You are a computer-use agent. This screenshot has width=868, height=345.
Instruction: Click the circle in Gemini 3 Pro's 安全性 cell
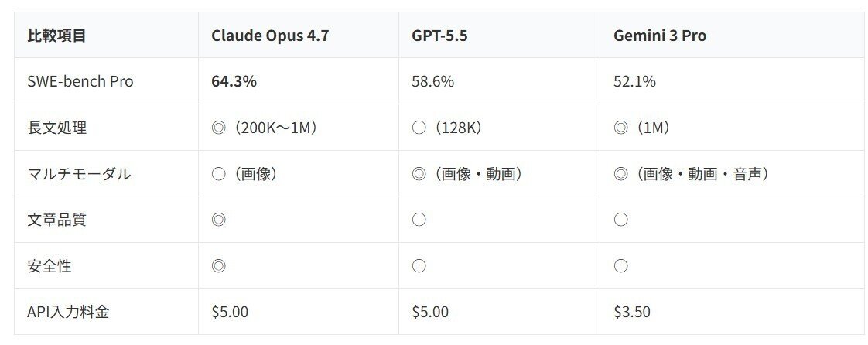(x=620, y=266)
